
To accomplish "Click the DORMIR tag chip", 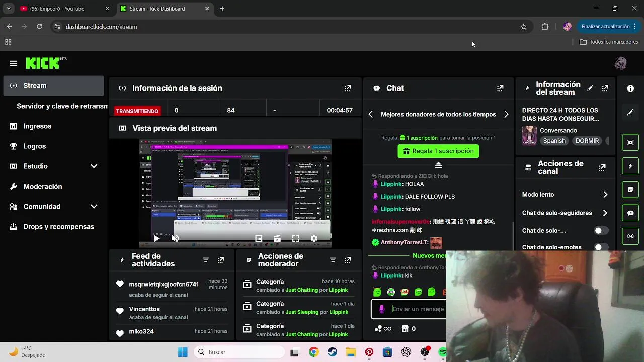I will [587, 141].
